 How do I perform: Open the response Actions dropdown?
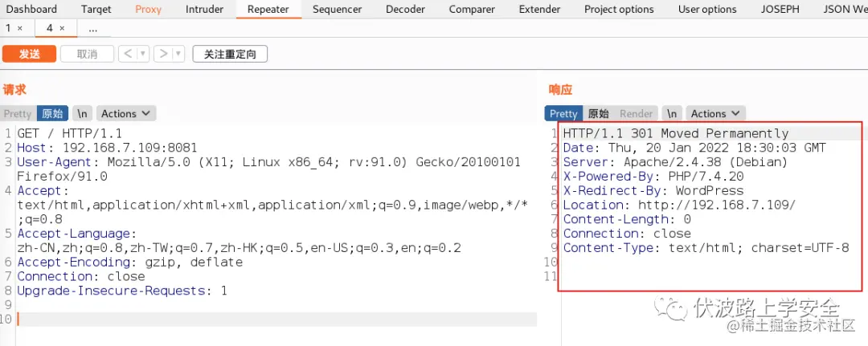coord(716,113)
